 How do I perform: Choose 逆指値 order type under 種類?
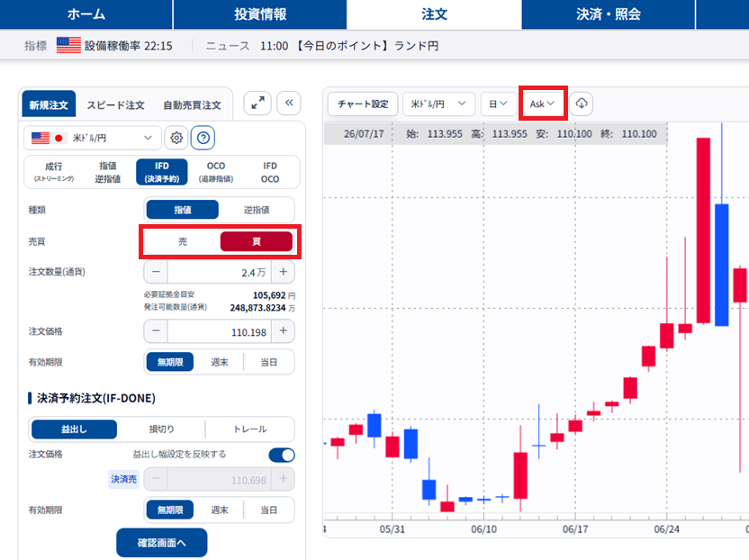pyautogui.click(x=257, y=210)
